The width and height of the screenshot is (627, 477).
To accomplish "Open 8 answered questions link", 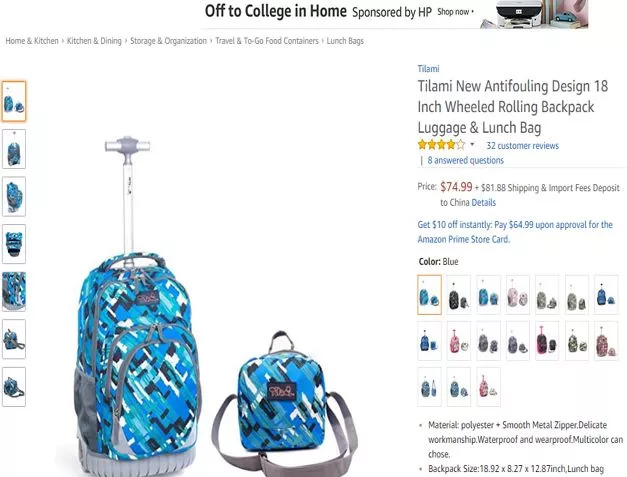I will tap(465, 160).
